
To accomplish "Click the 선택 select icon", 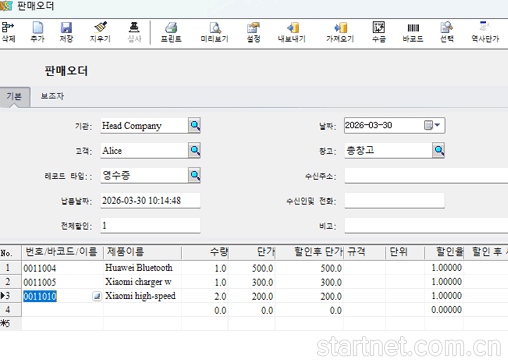I will [447, 28].
